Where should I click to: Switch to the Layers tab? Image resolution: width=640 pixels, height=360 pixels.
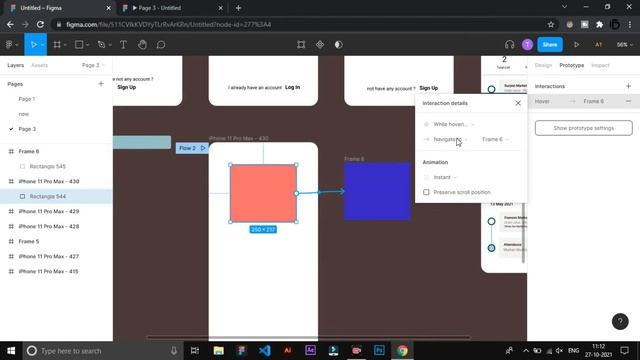pos(16,65)
